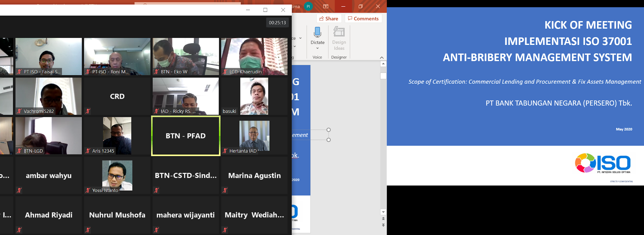This screenshot has width=644, height=235.
Task: Click muted mic icon on CRD tile
Action: point(88,111)
